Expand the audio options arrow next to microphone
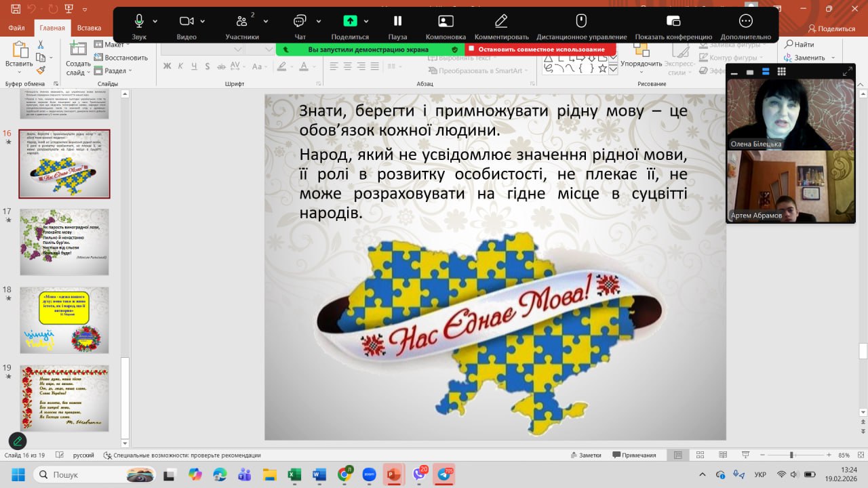Image resolution: width=868 pixels, height=488 pixels. (x=155, y=21)
